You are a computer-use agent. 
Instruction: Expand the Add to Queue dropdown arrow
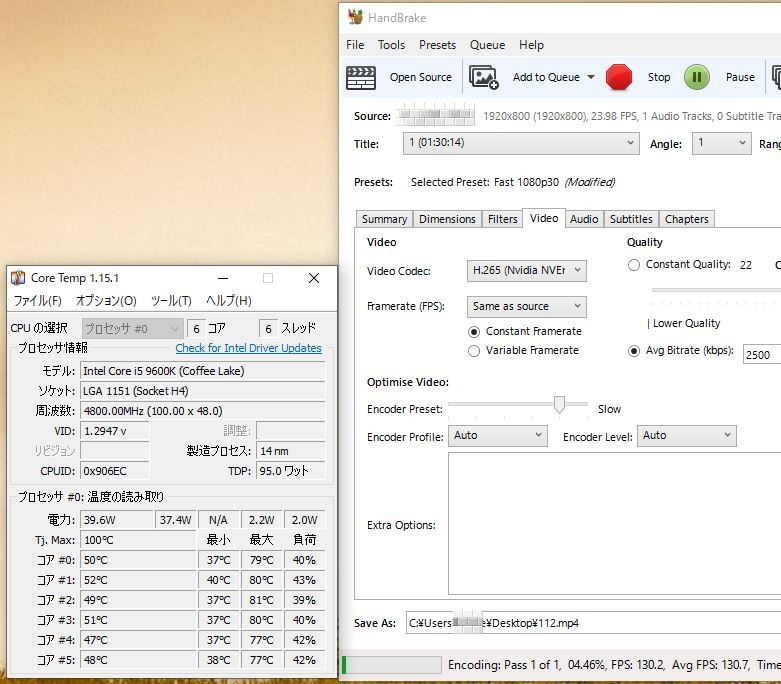tap(591, 77)
